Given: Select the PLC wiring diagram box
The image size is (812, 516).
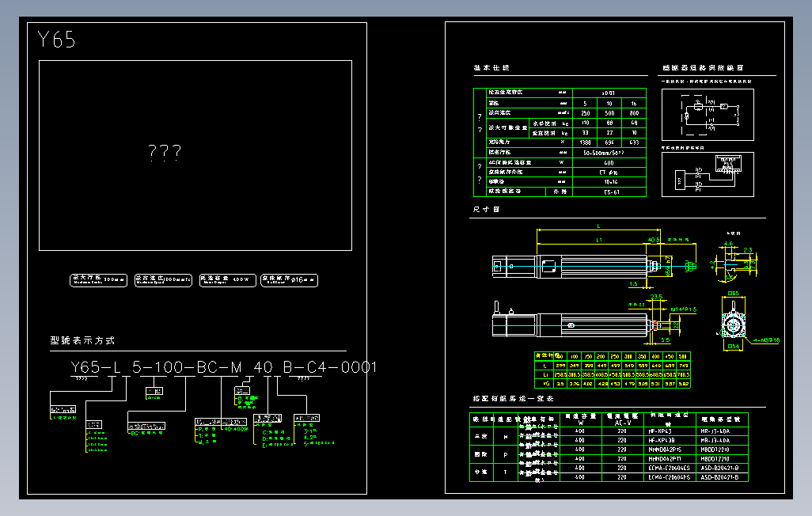Looking at the screenshot, I should click(x=708, y=175).
